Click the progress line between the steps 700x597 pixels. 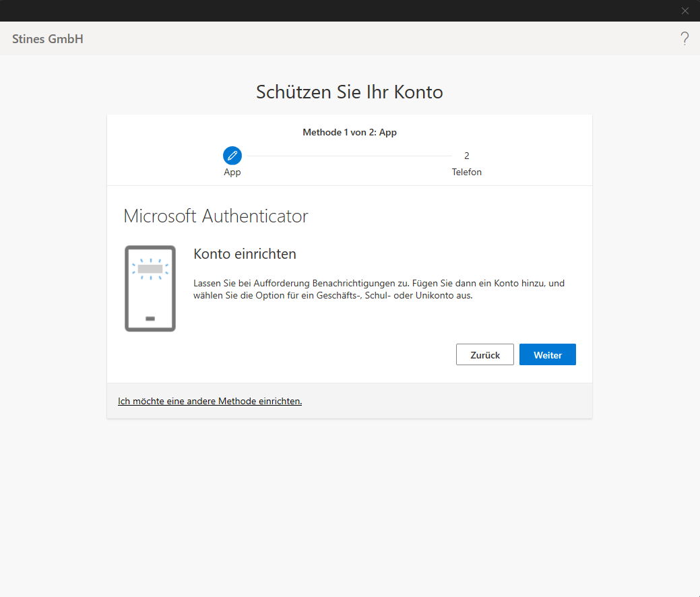tap(349, 156)
